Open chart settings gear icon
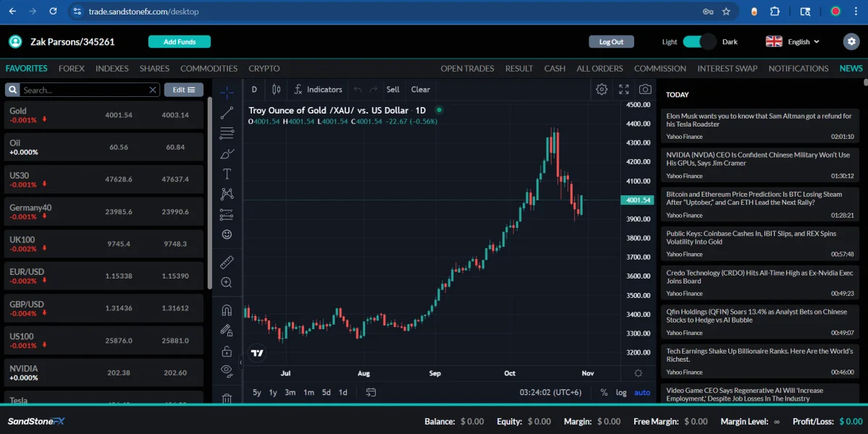 click(602, 90)
